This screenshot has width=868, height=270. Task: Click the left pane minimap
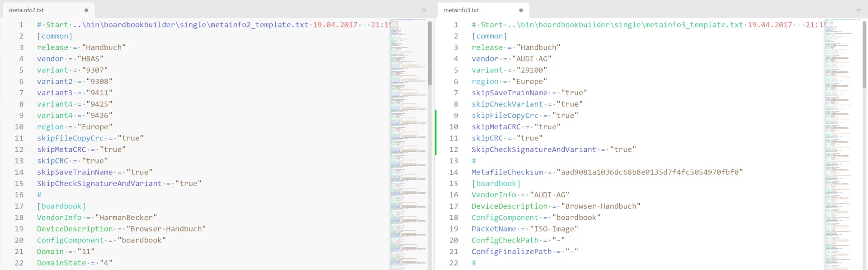(x=408, y=144)
